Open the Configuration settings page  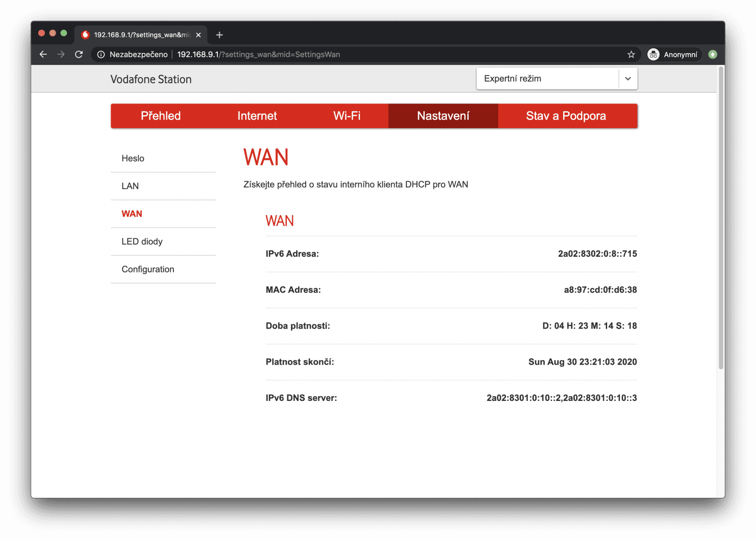[148, 269]
